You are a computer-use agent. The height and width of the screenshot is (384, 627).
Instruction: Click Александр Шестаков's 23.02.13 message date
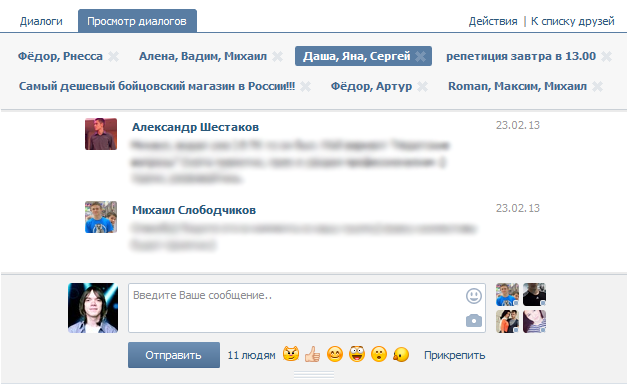pyautogui.click(x=518, y=125)
